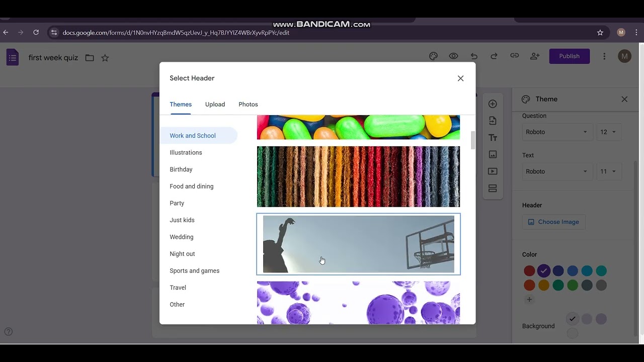Redo the last change

pos(494,56)
